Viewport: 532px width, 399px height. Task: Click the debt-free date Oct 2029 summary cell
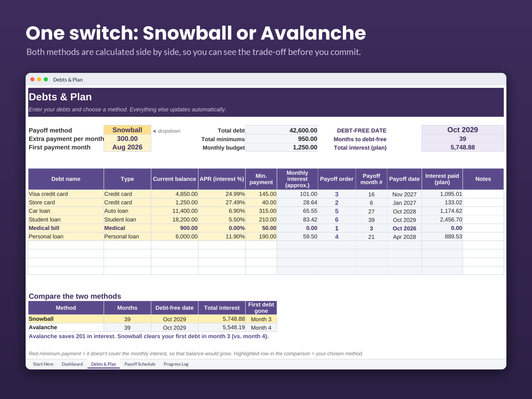pyautogui.click(x=463, y=130)
